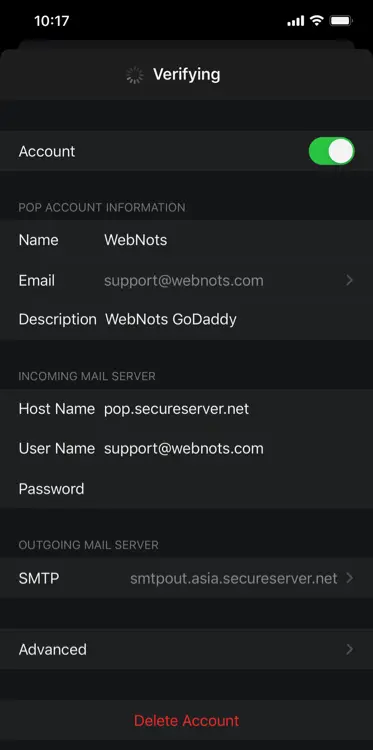This screenshot has height=750, width=373.
Task: Tap Delete Account button
Action: click(186, 720)
